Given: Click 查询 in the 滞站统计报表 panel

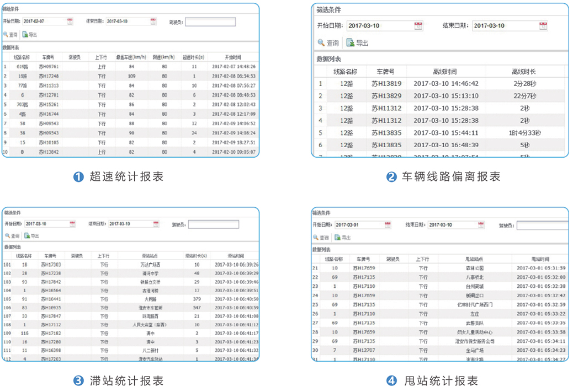Looking at the screenshot, I should click(12, 235).
